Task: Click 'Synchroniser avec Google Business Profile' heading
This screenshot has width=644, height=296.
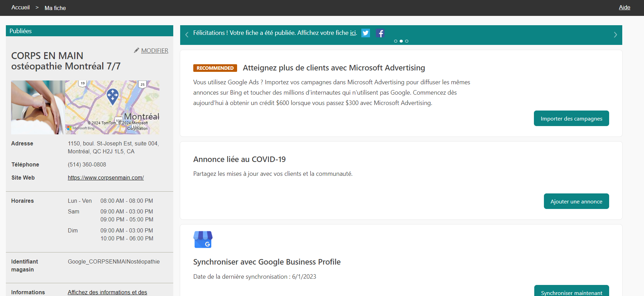Action: (x=267, y=262)
